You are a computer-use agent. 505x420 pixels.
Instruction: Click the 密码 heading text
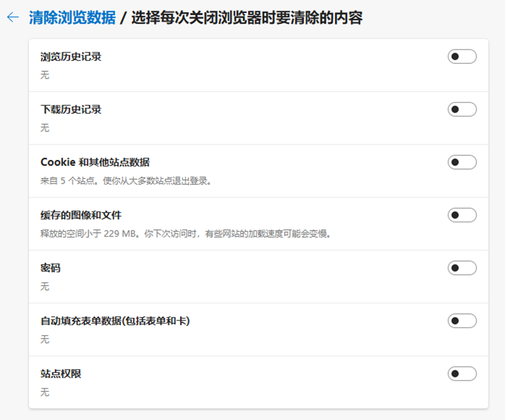coord(51,268)
